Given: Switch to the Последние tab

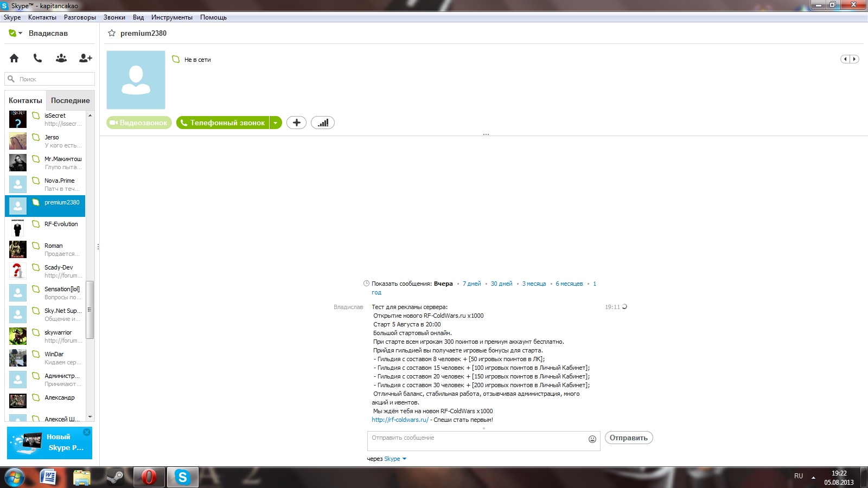Looking at the screenshot, I should [x=71, y=100].
